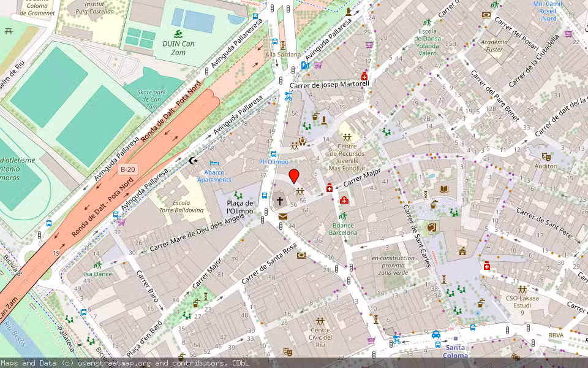The image size is (588, 368).
Task: Select the Carrer del Pare Benet label
Action: click(495, 96)
